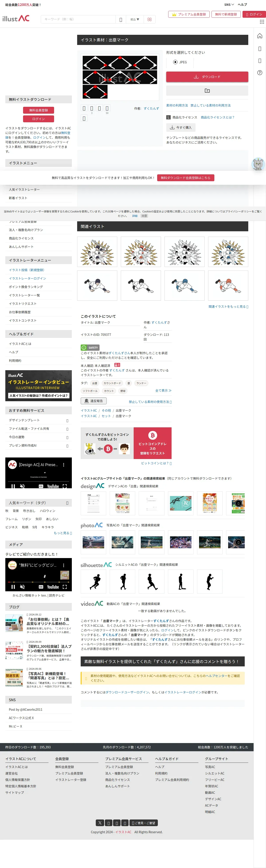Screen dimensions: 266x868
Task: Click the commercial license L icon
Action: pyautogui.click(x=168, y=117)
